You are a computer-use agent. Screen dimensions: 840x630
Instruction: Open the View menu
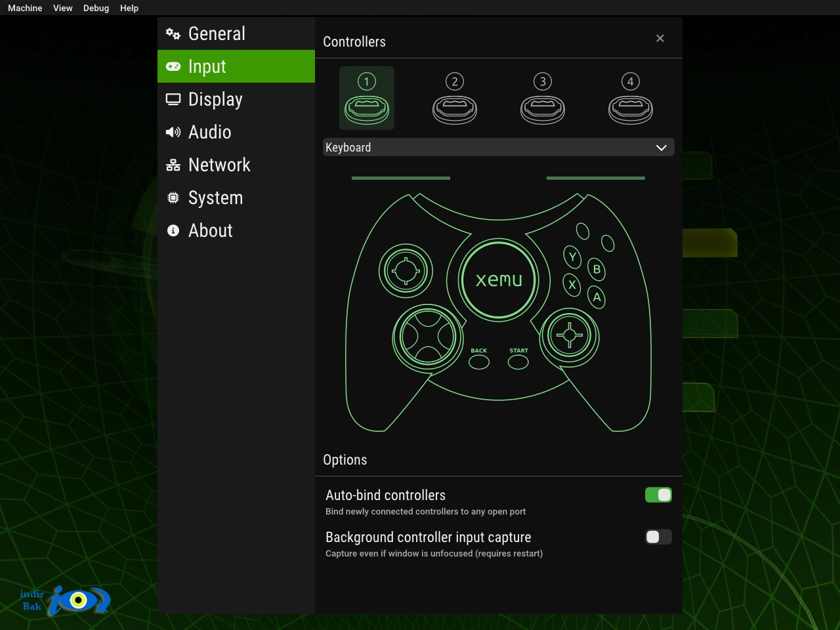[63, 8]
